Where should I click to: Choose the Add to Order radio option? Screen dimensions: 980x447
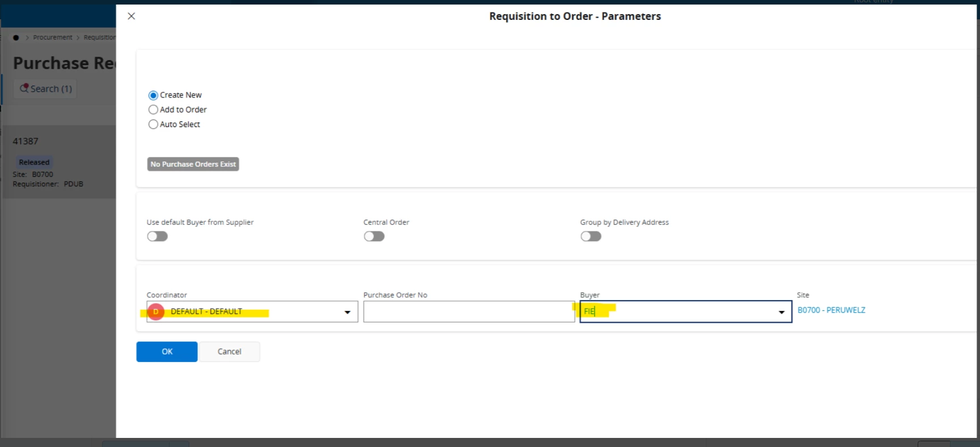click(x=153, y=110)
